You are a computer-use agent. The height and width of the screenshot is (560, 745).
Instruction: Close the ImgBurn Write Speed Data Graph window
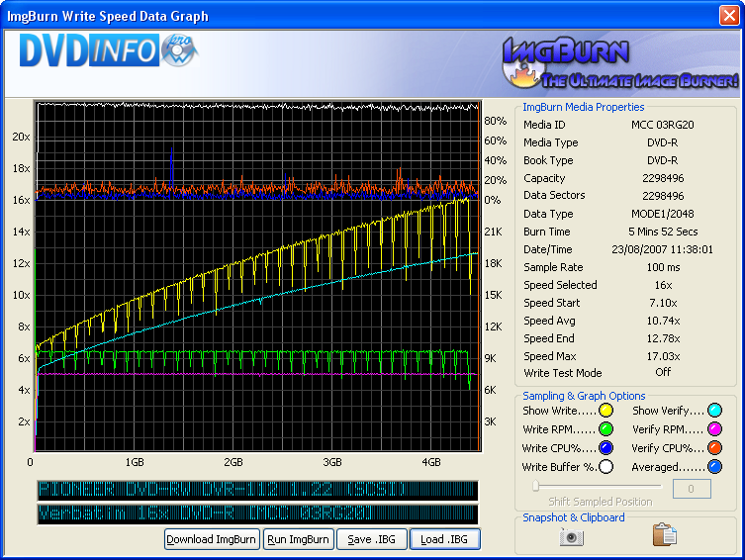point(729,15)
